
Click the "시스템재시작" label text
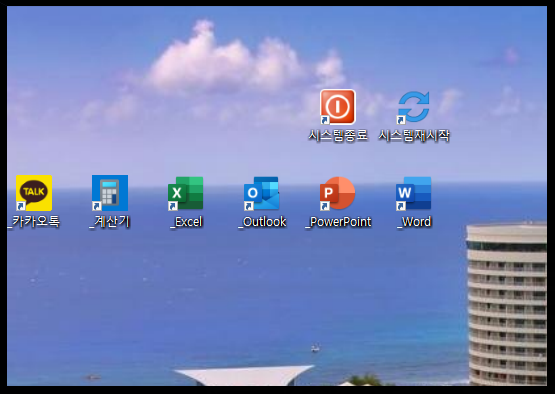tap(414, 136)
